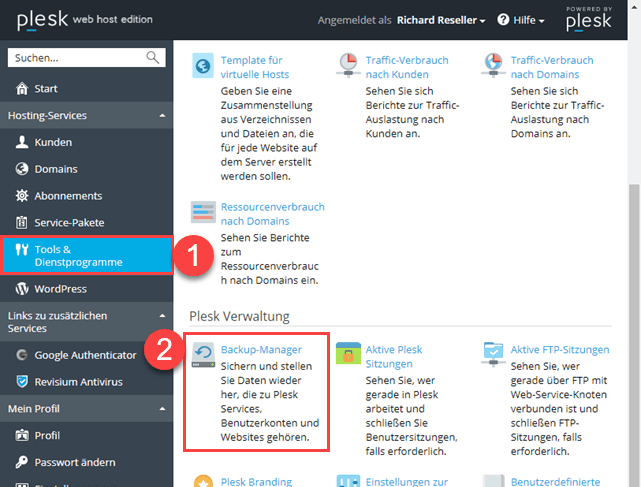Click the Angemeldet als label
This screenshot has width=641, height=487.
(x=354, y=20)
